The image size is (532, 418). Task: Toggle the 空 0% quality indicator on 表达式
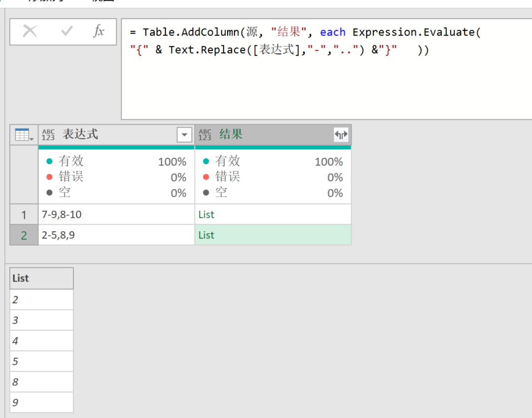coord(118,193)
